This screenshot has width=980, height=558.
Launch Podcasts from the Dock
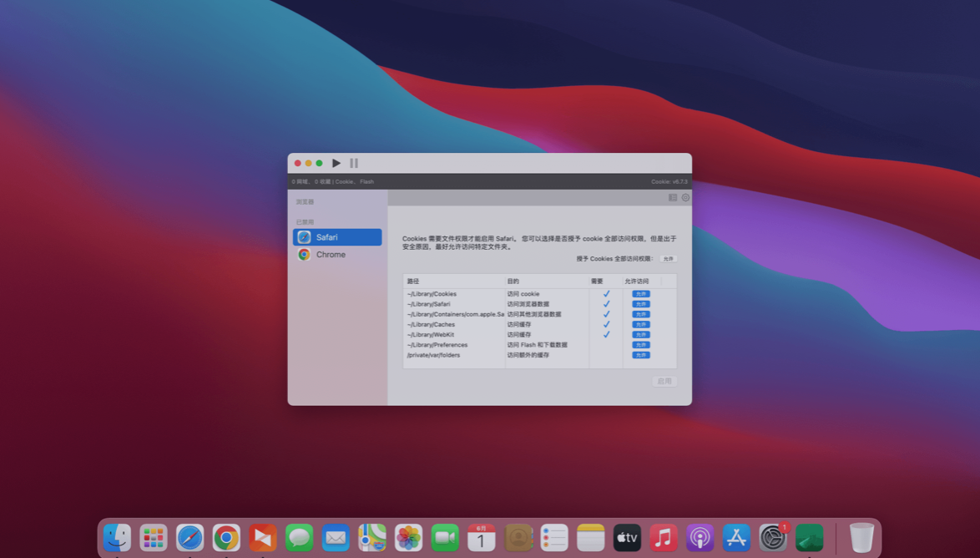coord(700,537)
